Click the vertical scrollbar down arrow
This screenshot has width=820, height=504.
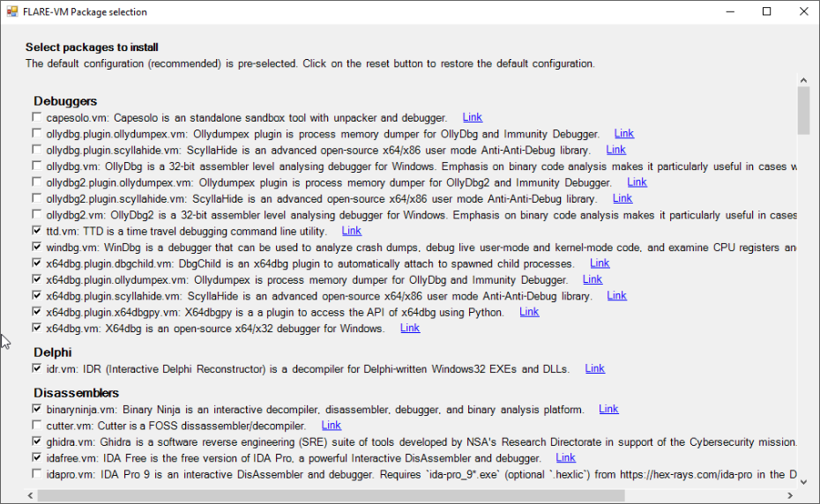coord(803,481)
